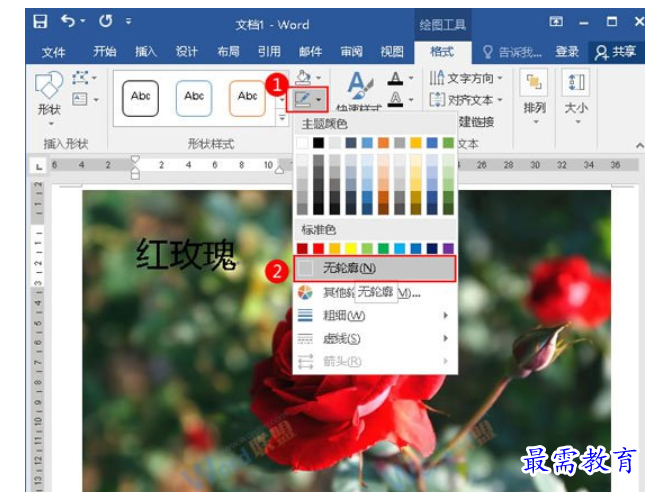Open the Undo history dropdown arrow
The image size is (645, 492).
83,21
